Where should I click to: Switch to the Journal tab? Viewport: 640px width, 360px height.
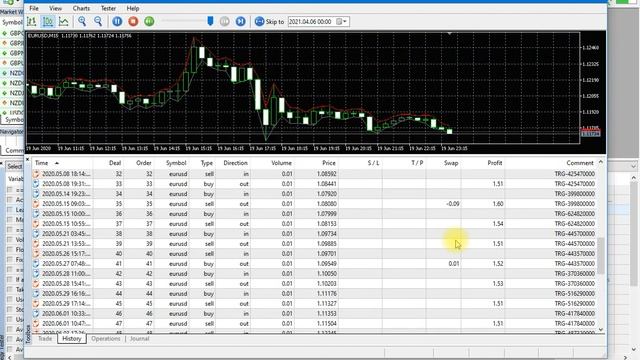(x=140, y=339)
